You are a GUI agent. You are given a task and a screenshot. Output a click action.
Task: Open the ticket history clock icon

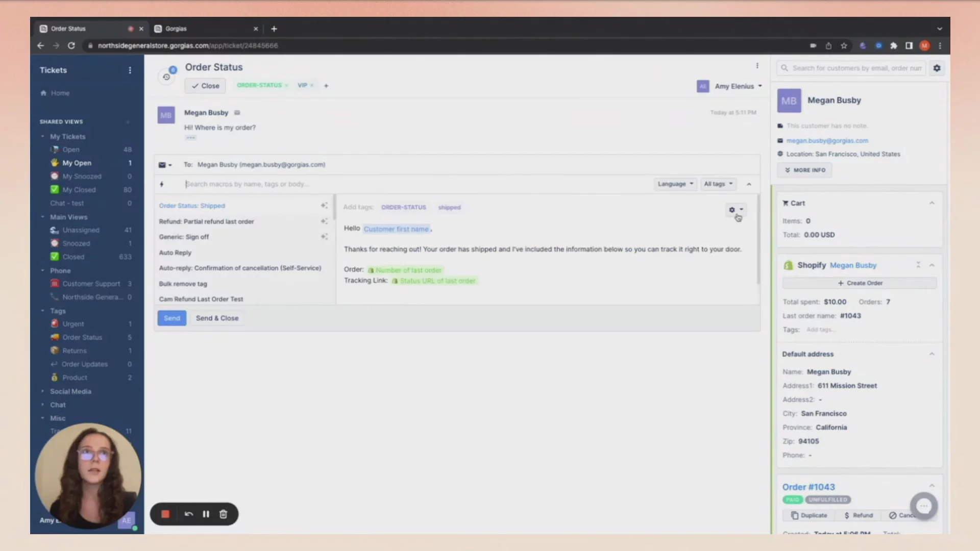pos(166,77)
